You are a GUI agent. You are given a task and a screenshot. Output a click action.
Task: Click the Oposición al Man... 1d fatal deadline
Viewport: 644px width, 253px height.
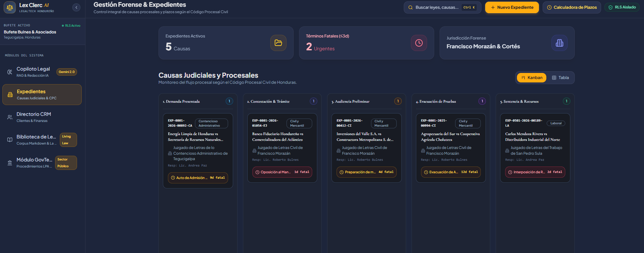282,172
